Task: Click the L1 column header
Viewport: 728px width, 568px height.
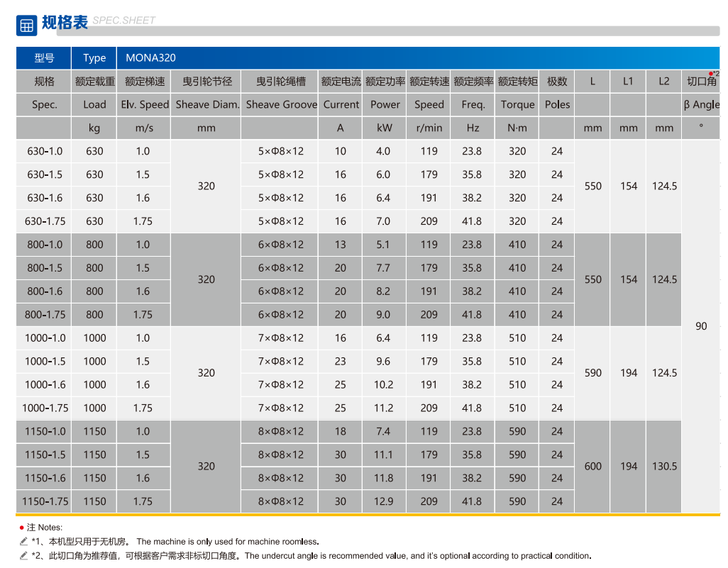Action: click(x=628, y=82)
